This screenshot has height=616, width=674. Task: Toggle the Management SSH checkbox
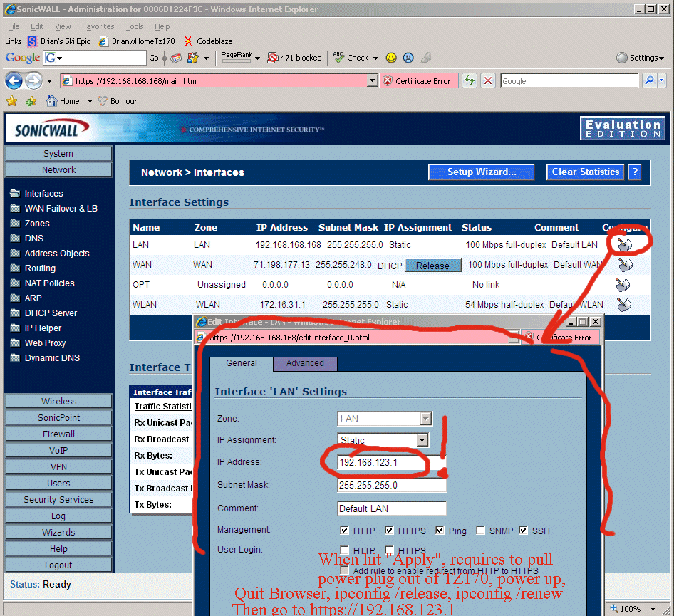[523, 530]
